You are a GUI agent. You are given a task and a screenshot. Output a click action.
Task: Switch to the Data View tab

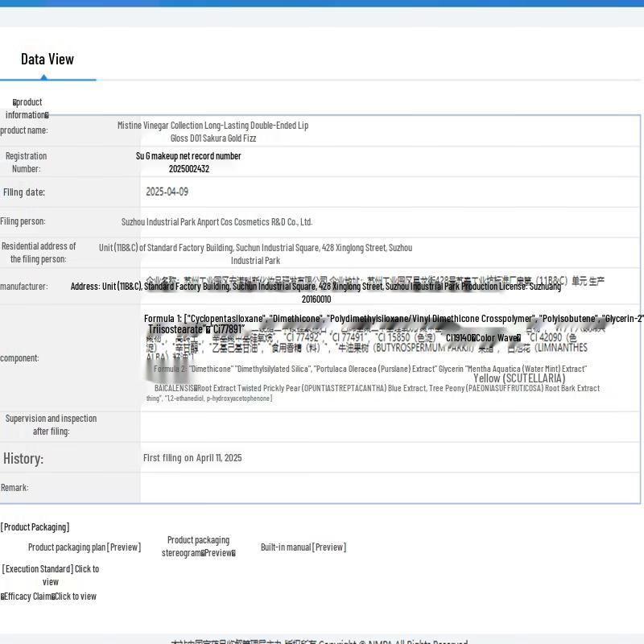pos(47,59)
